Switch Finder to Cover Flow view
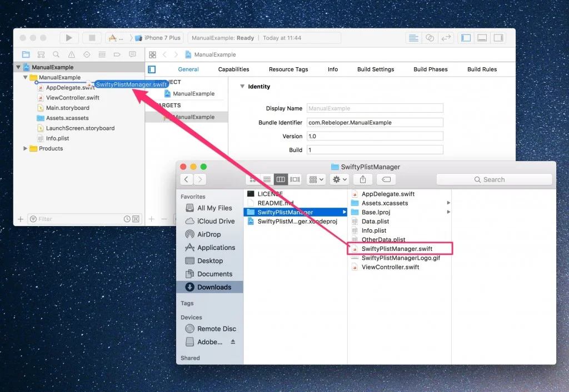This screenshot has width=569, height=392. click(x=295, y=179)
